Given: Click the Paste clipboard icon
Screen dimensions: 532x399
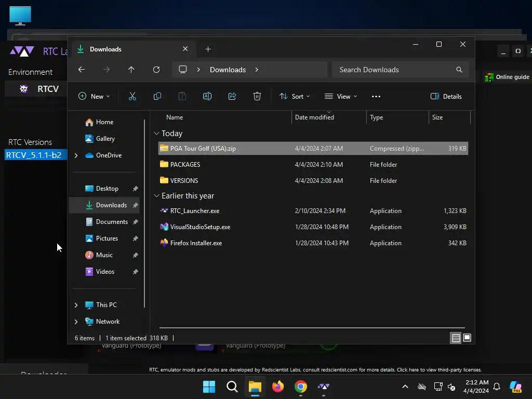Looking at the screenshot, I should coord(182,96).
